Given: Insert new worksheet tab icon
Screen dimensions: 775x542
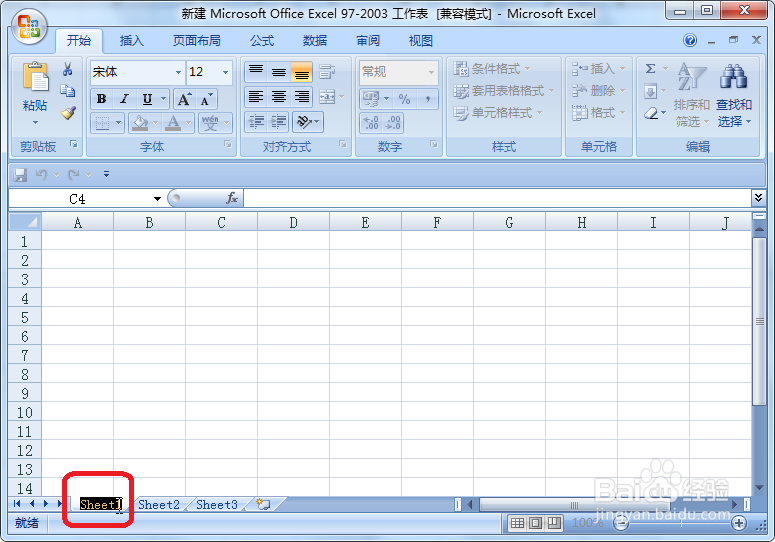Looking at the screenshot, I should point(263,504).
